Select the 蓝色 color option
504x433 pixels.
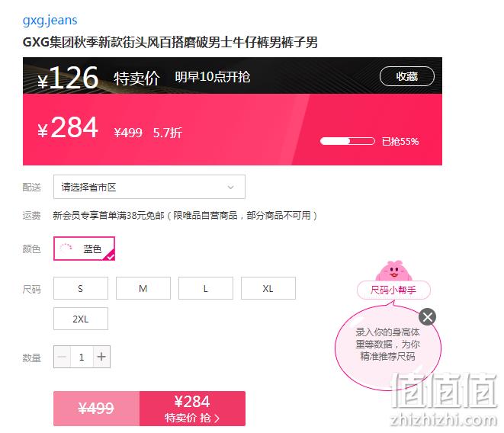pos(84,249)
